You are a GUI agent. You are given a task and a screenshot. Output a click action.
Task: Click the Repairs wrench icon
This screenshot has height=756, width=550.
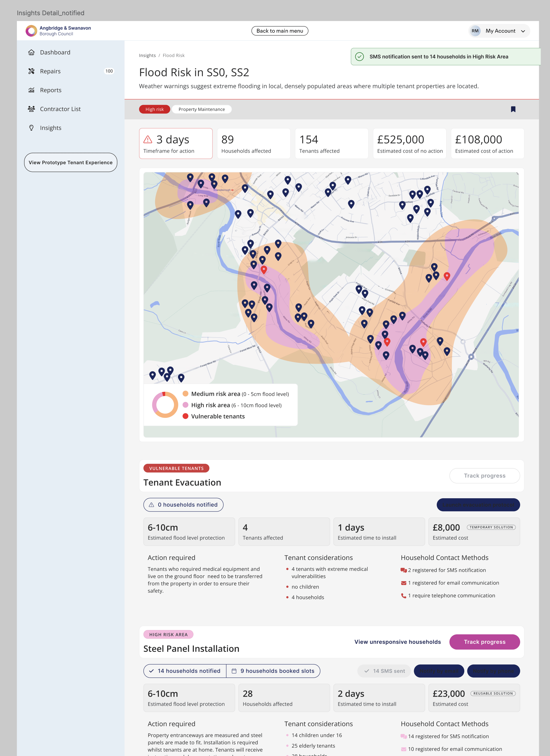click(x=31, y=71)
